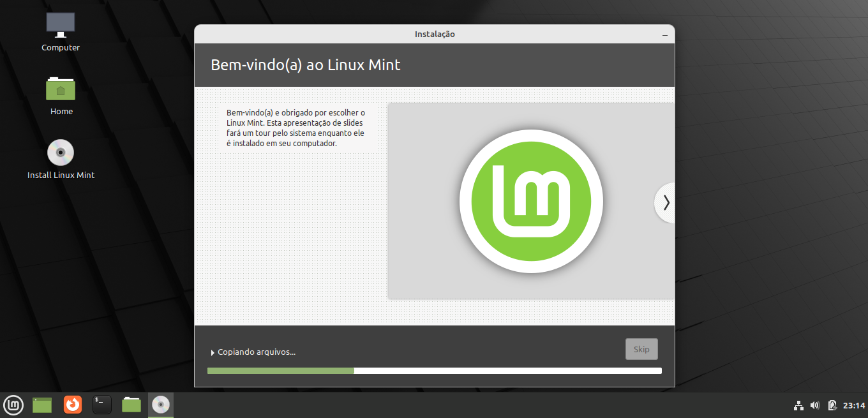Click the Show Desktop panel icon
The width and height of the screenshot is (868, 418).
pos(42,405)
